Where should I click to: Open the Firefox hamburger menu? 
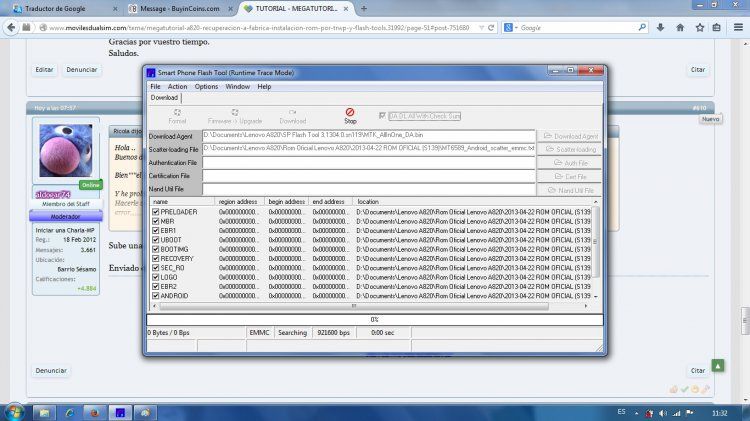pos(739,28)
